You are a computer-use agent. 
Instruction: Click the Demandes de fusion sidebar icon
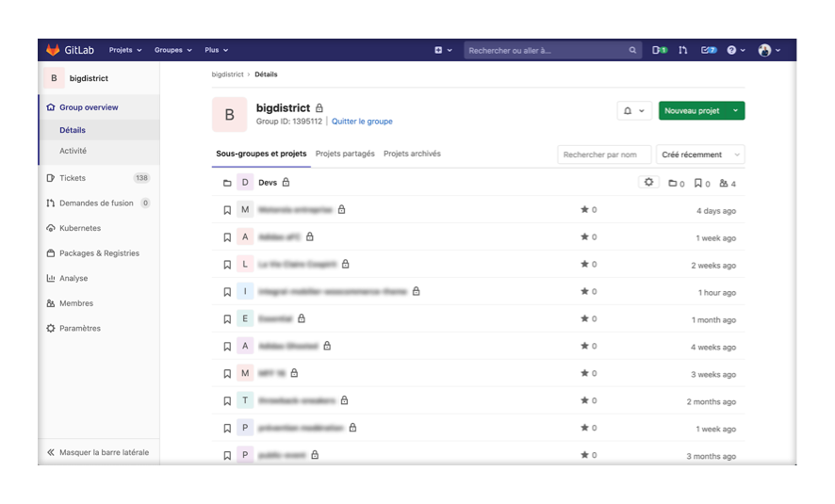(51, 203)
